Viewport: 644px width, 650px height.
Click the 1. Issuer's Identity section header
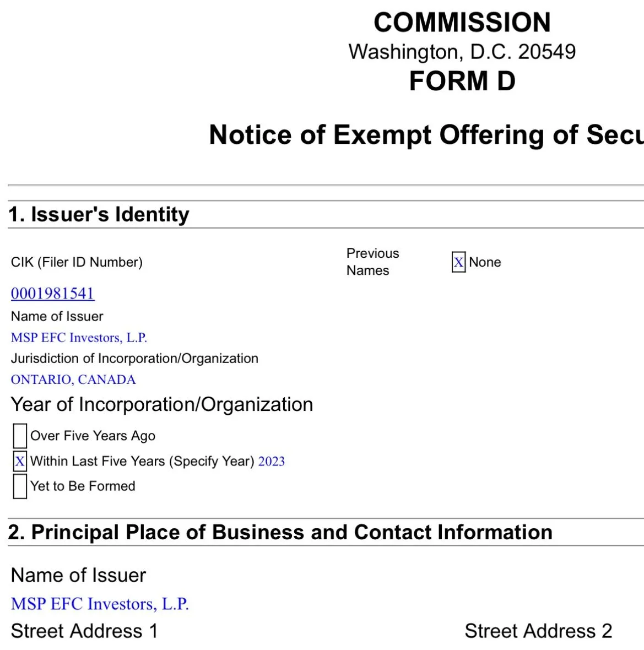pyautogui.click(x=99, y=214)
